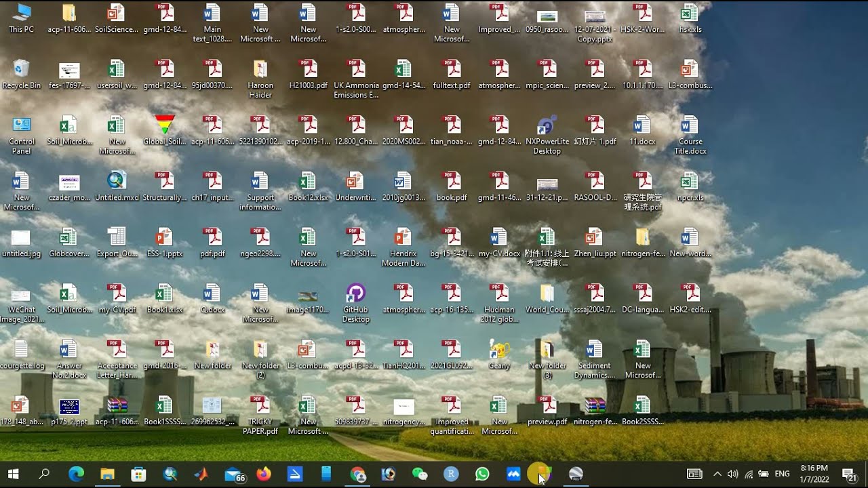Launch the Geany editor shortcut
This screenshot has width=868, height=488.
tap(499, 354)
